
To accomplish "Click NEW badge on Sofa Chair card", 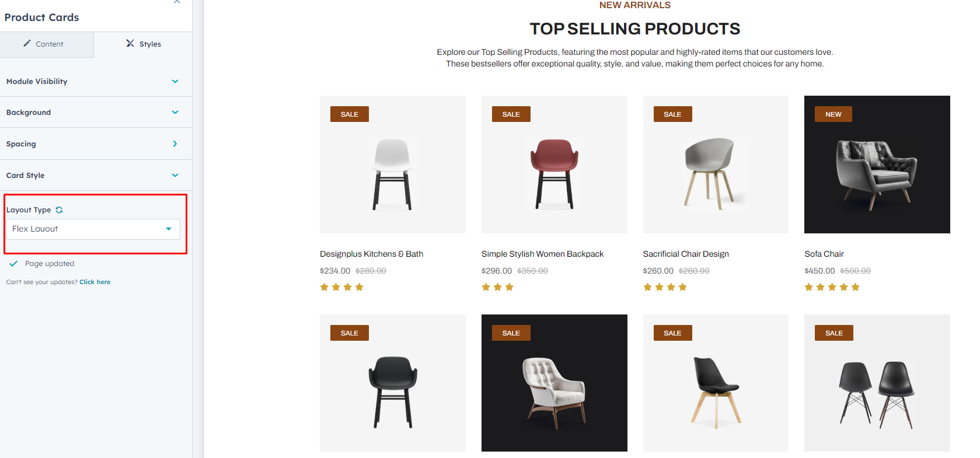I will [x=833, y=114].
